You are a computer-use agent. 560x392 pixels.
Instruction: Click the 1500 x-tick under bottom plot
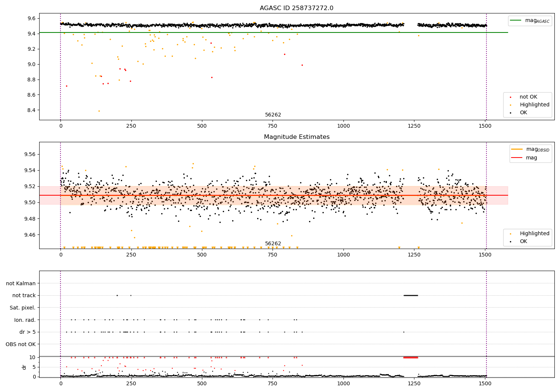(x=485, y=384)
